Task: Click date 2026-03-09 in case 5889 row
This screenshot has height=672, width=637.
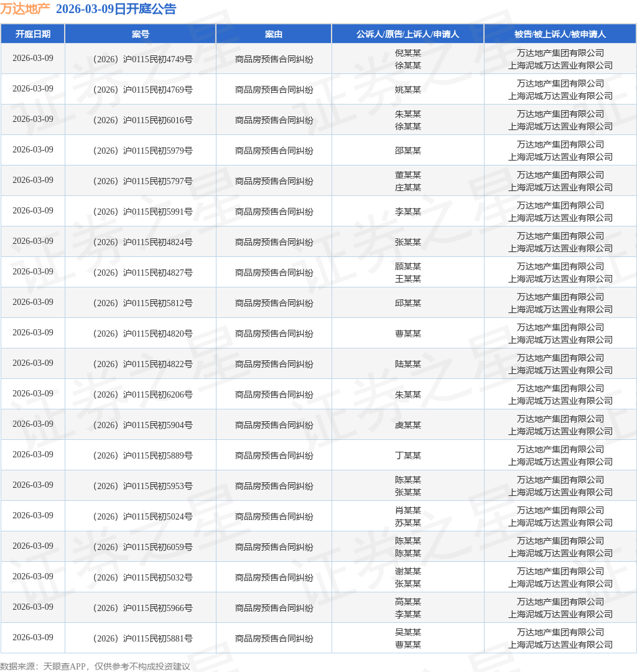Action: pyautogui.click(x=33, y=454)
